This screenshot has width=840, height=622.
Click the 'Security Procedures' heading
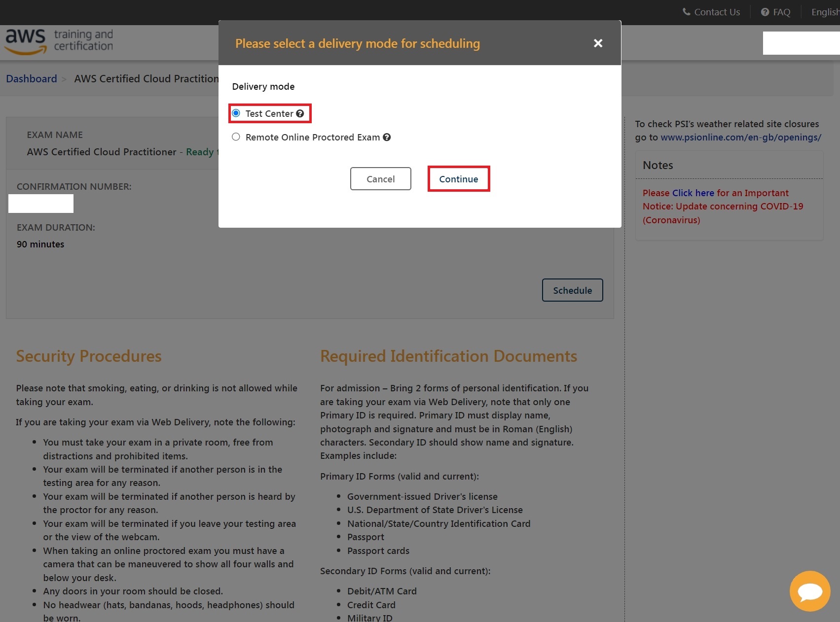coord(89,356)
